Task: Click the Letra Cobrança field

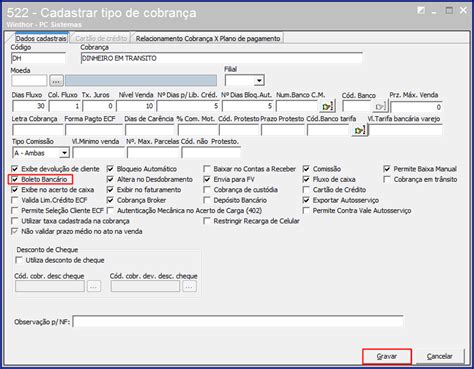Action: point(37,130)
